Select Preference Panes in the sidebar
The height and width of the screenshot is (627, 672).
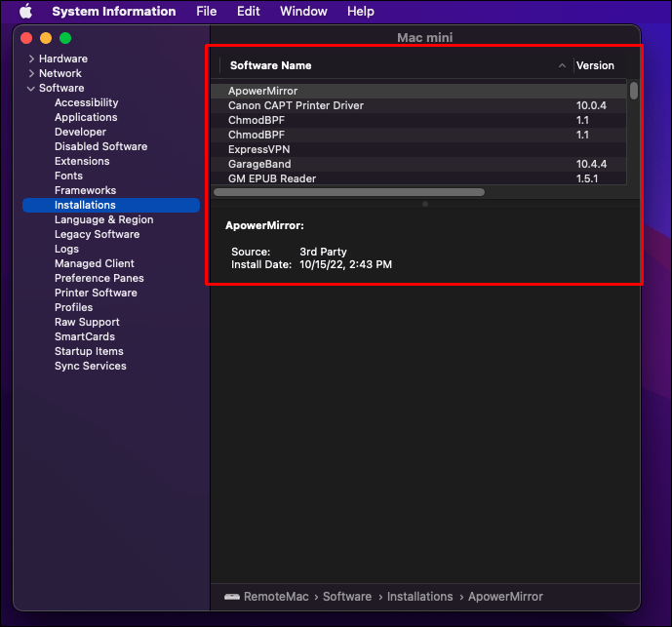[x=99, y=278]
